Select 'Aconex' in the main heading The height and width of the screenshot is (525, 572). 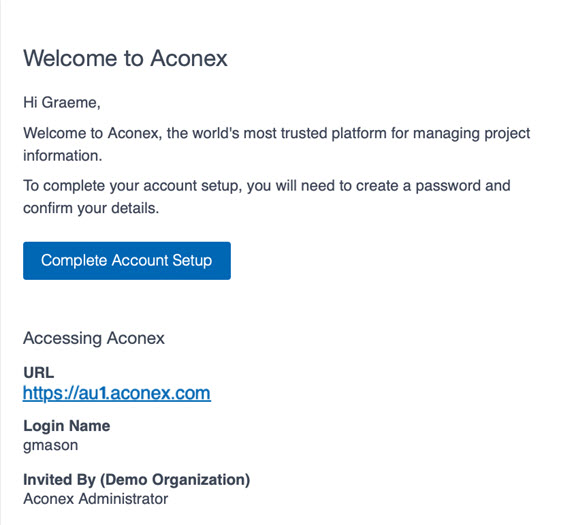189,58
